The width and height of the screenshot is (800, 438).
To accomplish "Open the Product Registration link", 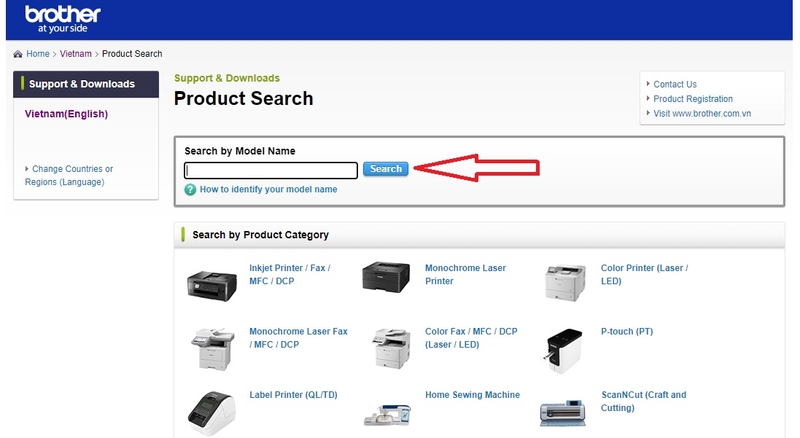I will [693, 99].
